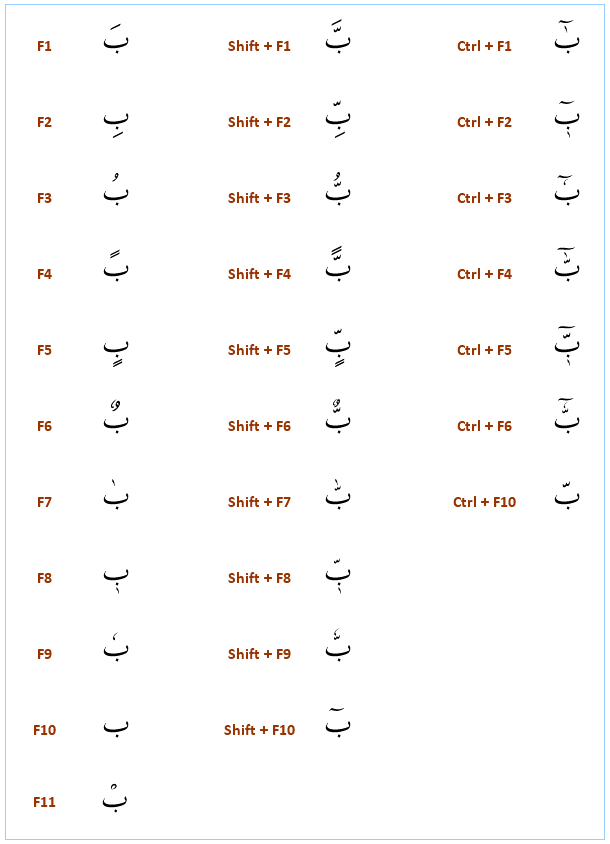Click the glyph next to Shift + F10

339,724
